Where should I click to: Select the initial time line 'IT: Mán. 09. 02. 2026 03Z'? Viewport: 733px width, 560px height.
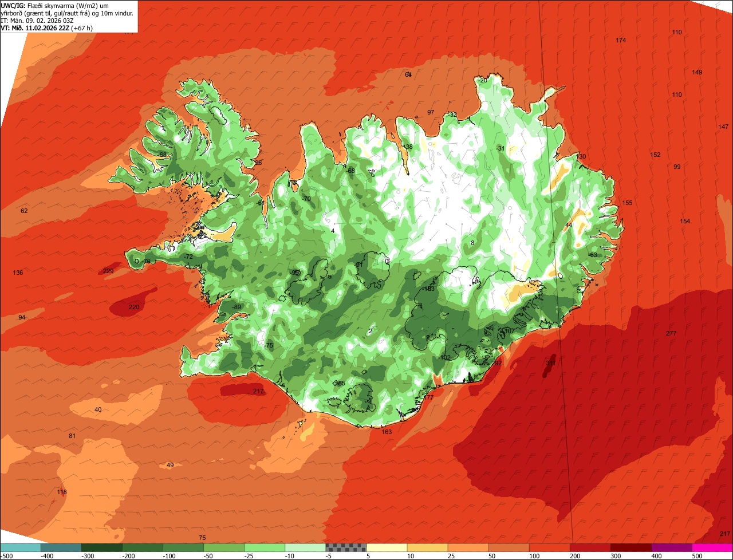click(37, 20)
